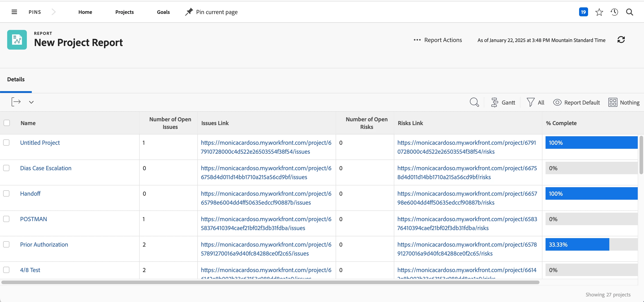Check the Untitled Project row checkbox
This screenshot has width=644, height=302.
coord(6,143)
